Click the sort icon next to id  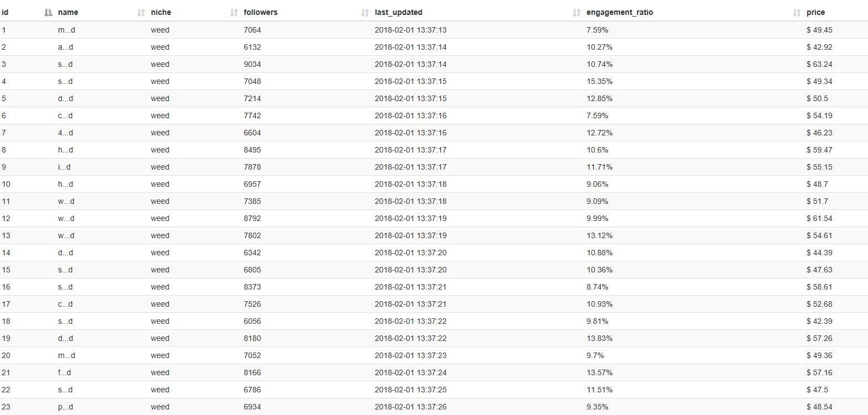pos(48,13)
